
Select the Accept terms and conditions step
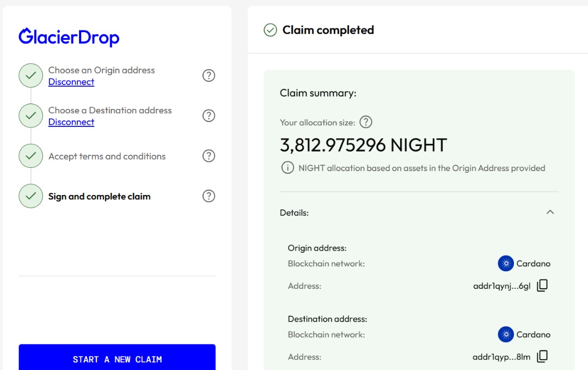point(107,156)
